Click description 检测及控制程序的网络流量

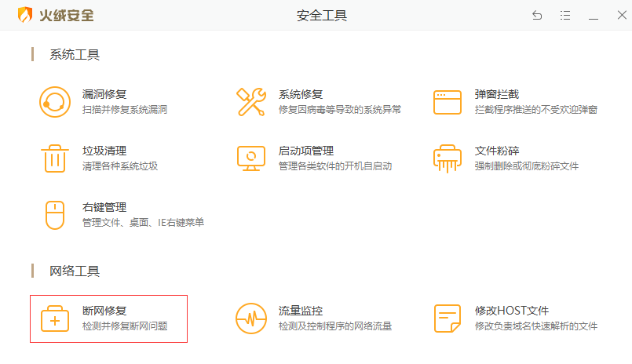point(335,326)
